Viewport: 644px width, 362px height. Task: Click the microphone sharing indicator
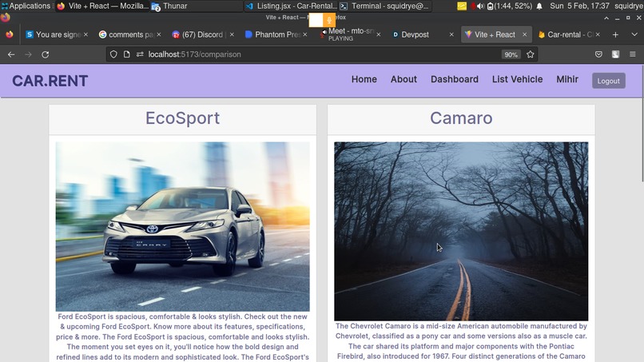tap(328, 20)
